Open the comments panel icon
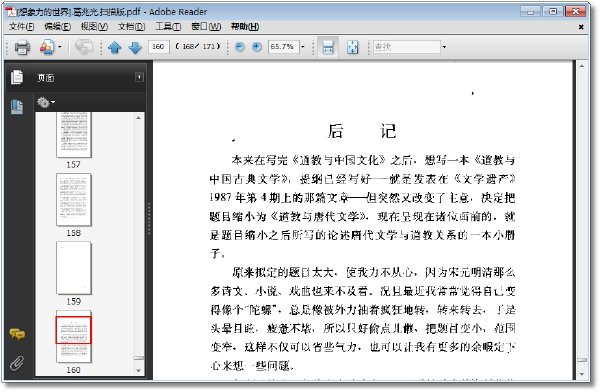 coord(17,334)
